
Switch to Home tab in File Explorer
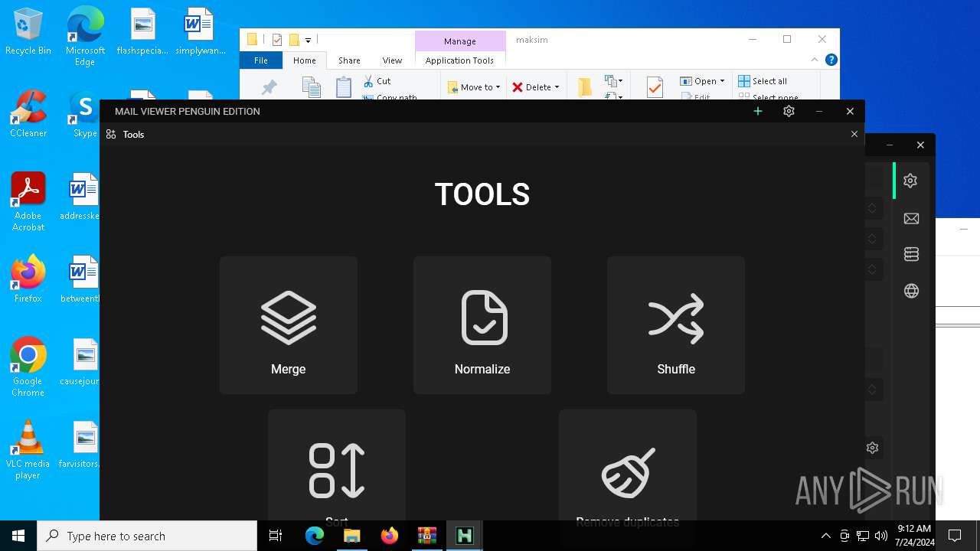(x=304, y=60)
